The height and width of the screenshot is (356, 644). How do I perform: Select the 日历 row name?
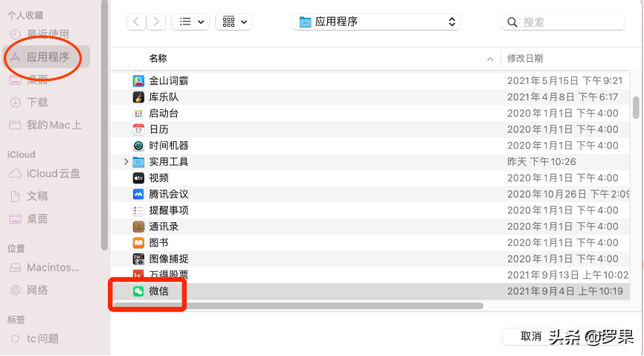click(158, 129)
